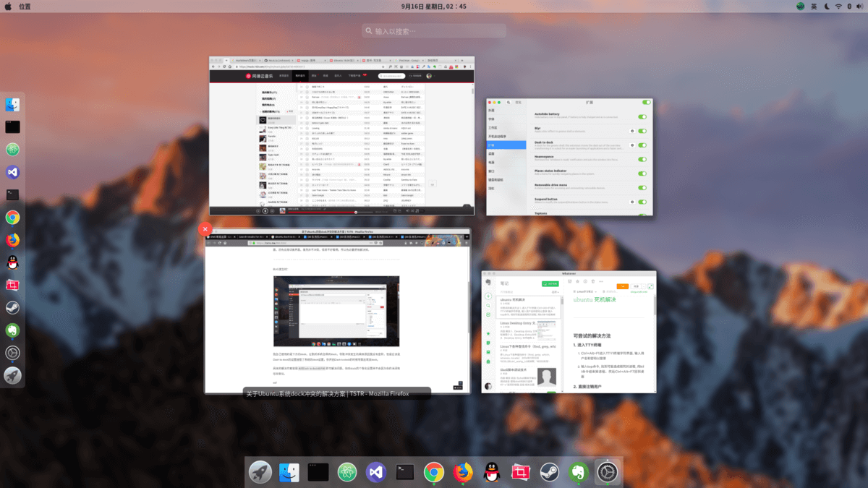This screenshot has width=868, height=488.
Task: Disable the Noannoyance extension switch
Action: [642, 159]
